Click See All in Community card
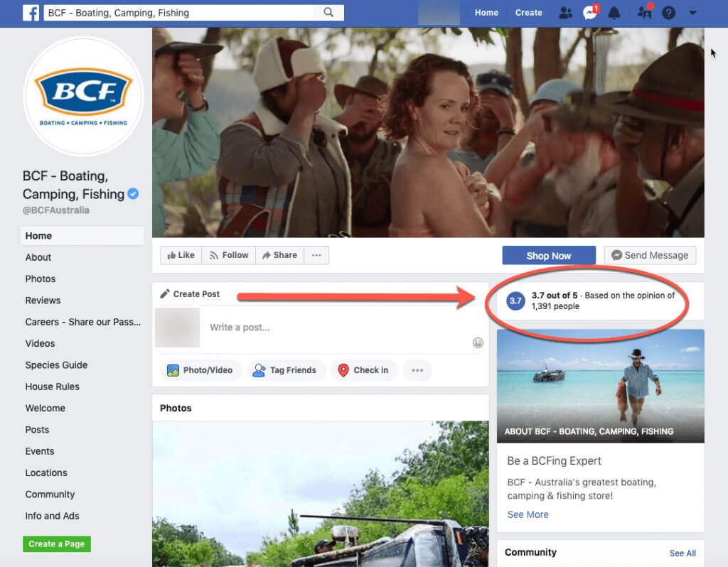Image resolution: width=728 pixels, height=567 pixels. click(682, 553)
